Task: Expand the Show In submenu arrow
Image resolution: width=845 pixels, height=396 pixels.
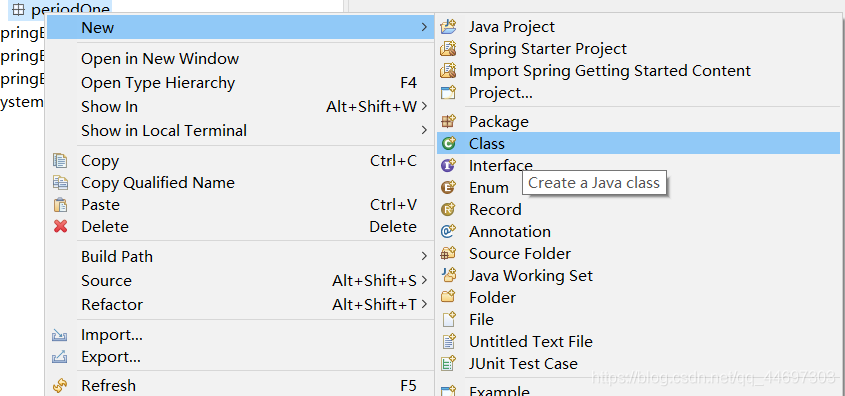Action: (424, 106)
